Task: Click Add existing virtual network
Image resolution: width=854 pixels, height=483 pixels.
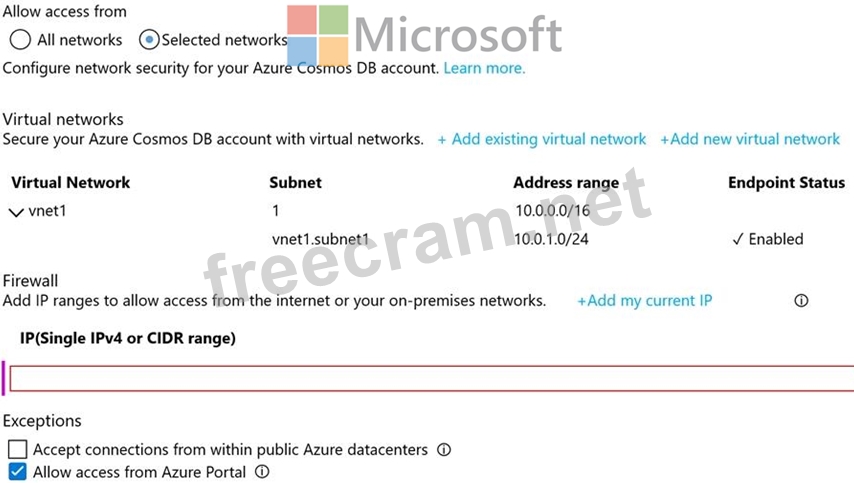Action: pyautogui.click(x=542, y=139)
